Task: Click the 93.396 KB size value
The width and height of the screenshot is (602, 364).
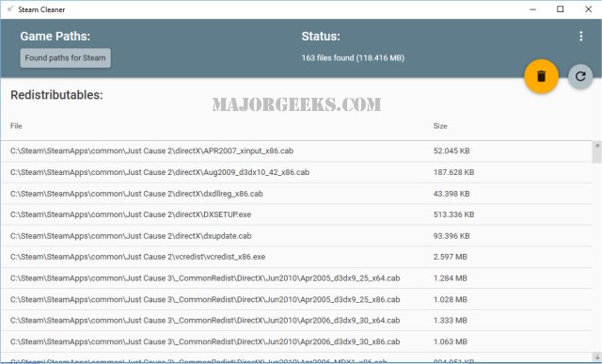Action: [x=451, y=236]
